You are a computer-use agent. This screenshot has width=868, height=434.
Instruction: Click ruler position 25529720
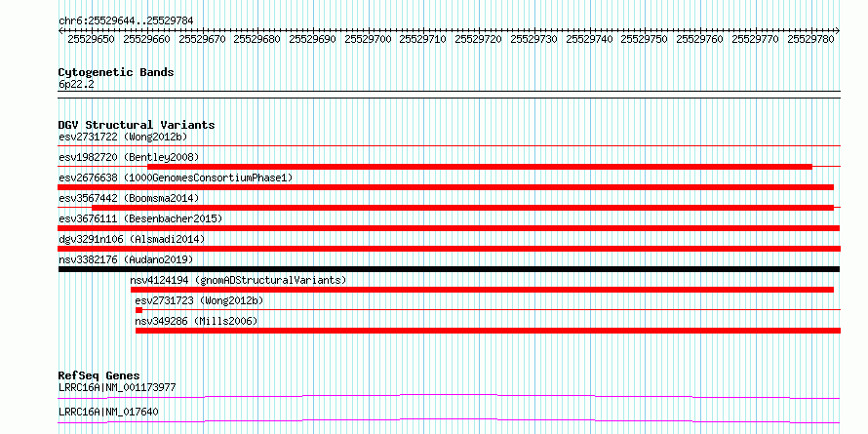pos(478,39)
